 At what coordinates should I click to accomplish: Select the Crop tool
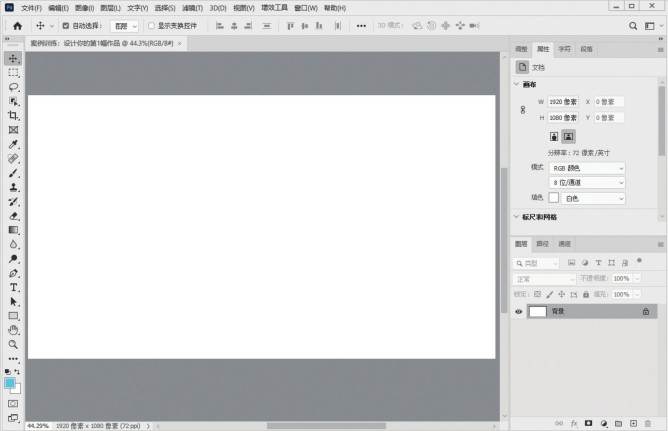pyautogui.click(x=13, y=115)
